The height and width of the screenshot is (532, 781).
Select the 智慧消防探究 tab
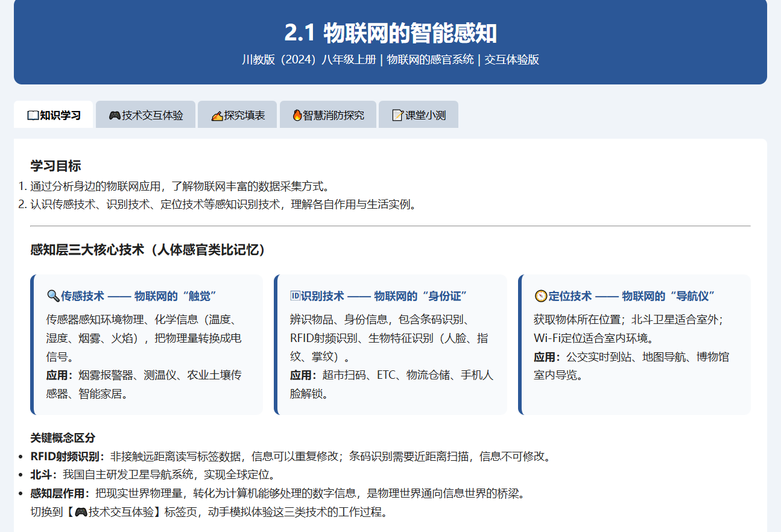click(327, 115)
